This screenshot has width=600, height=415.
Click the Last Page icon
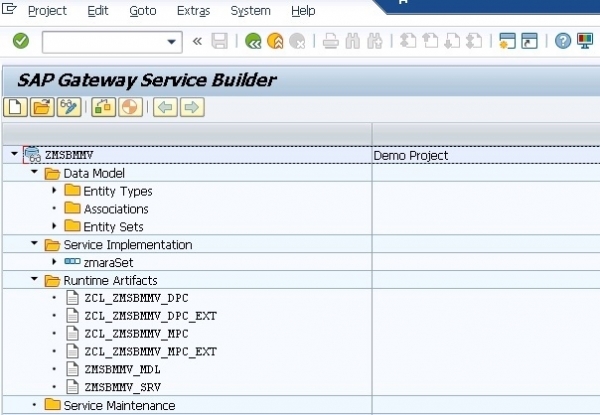(x=474, y=41)
